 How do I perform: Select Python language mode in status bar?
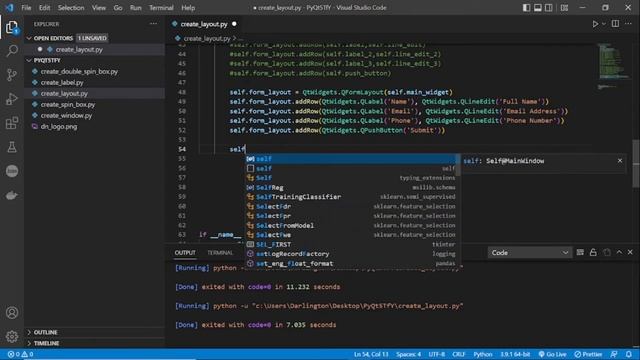[482, 354]
